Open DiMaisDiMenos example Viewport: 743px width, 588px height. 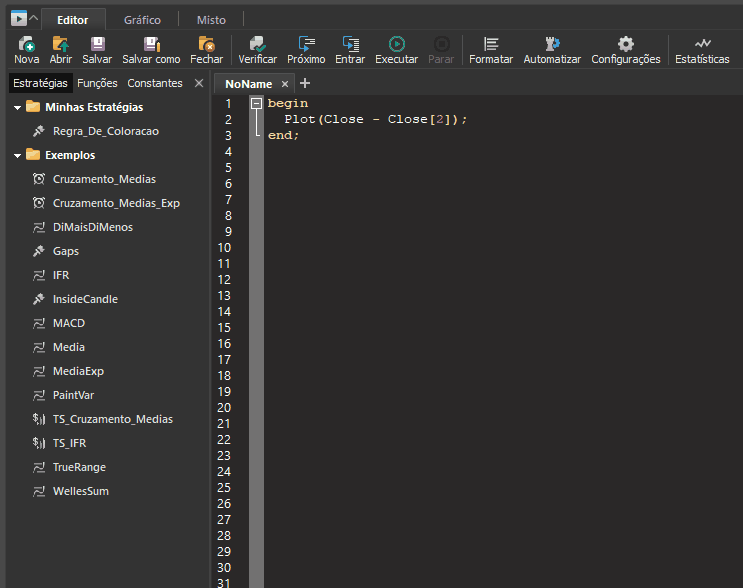[x=92, y=227]
